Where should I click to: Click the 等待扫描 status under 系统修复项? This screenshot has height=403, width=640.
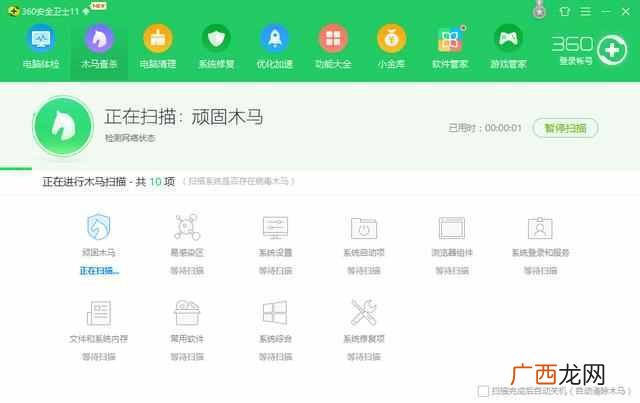(364, 357)
